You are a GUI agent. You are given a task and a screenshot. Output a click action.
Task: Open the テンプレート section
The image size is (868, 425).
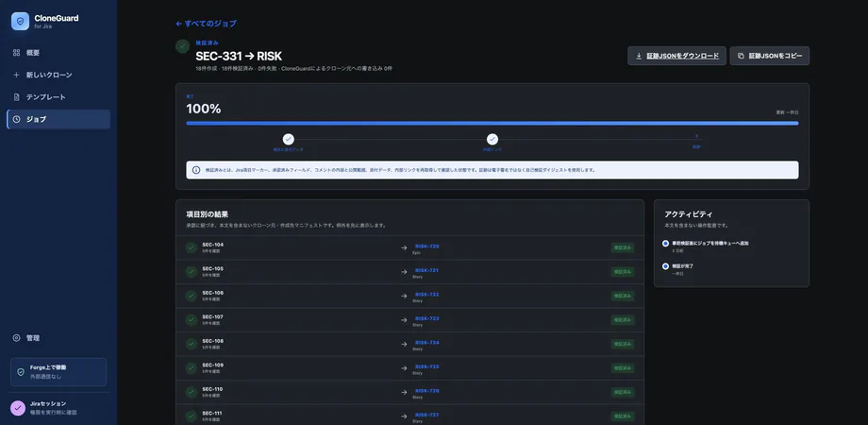coord(58,97)
